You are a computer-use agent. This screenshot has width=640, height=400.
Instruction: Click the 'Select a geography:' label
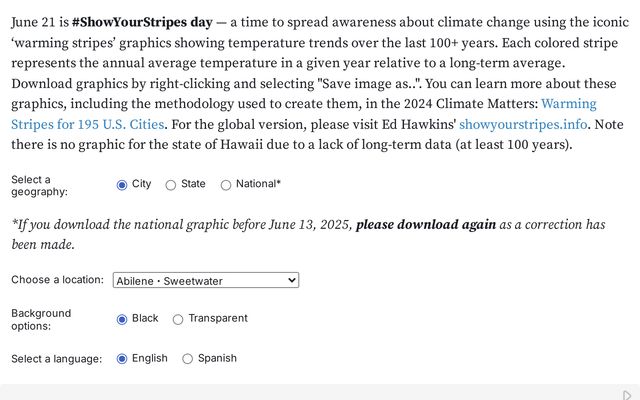click(39, 186)
